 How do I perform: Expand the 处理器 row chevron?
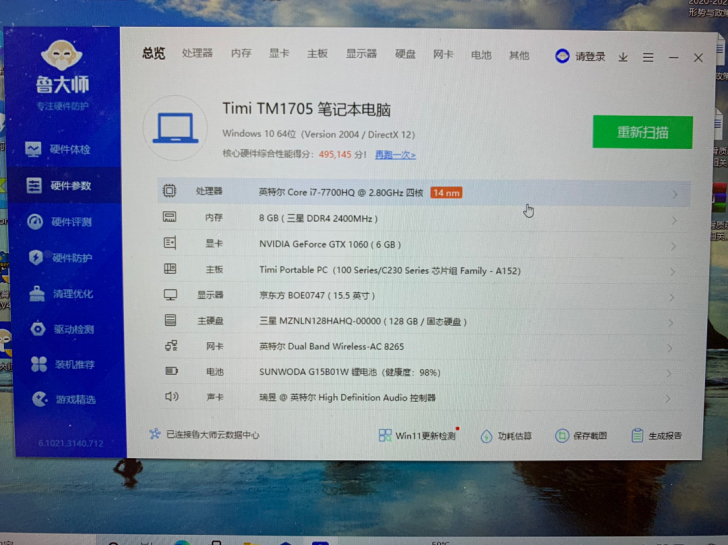pyautogui.click(x=675, y=195)
